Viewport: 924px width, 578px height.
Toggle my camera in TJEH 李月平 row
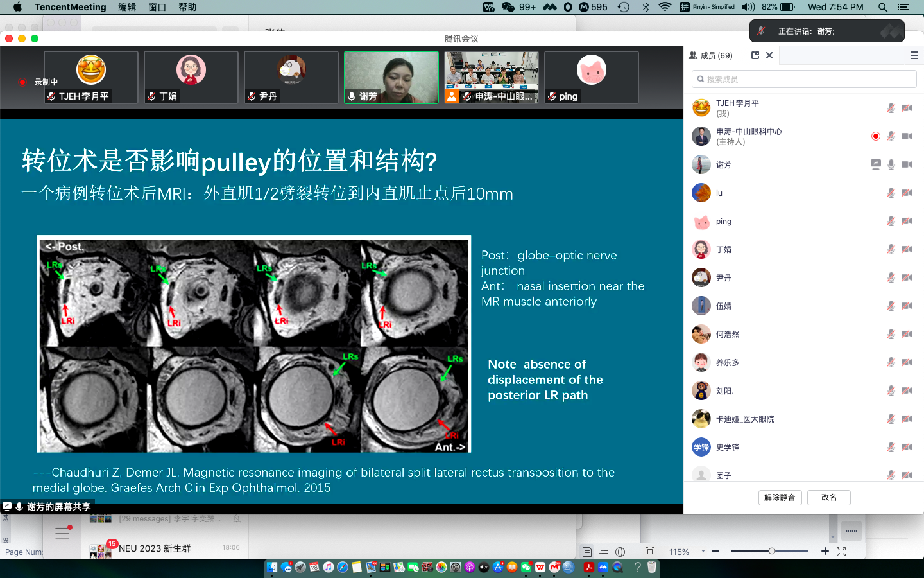pyautogui.click(x=907, y=108)
